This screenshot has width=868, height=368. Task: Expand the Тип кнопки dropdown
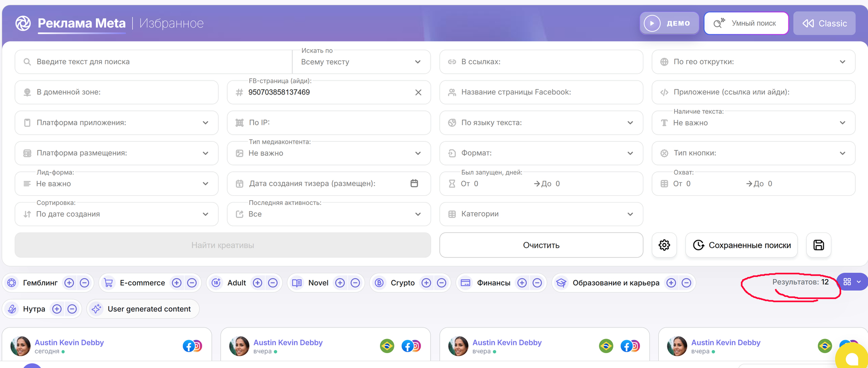point(753,153)
